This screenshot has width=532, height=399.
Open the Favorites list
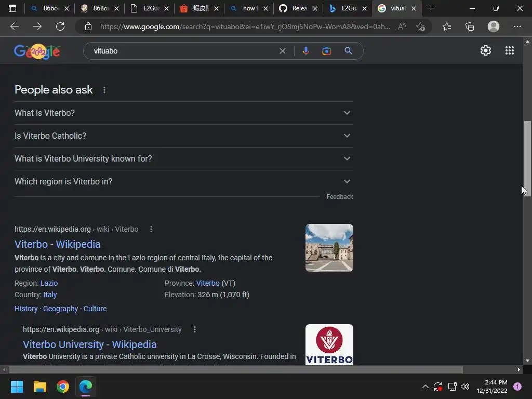(x=447, y=26)
